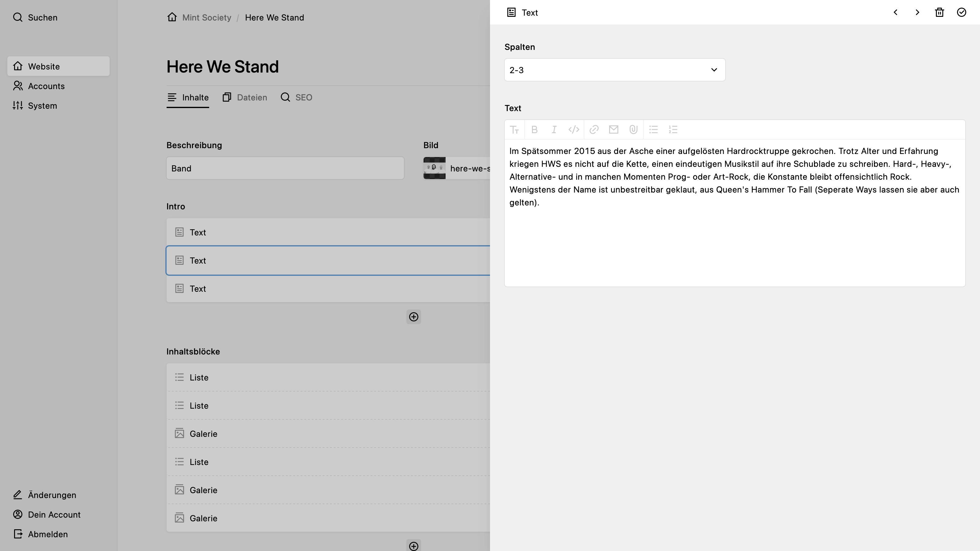This screenshot has width=980, height=551.
Task: Open the first Liste block in Inhaltsblöcke
Action: point(328,378)
